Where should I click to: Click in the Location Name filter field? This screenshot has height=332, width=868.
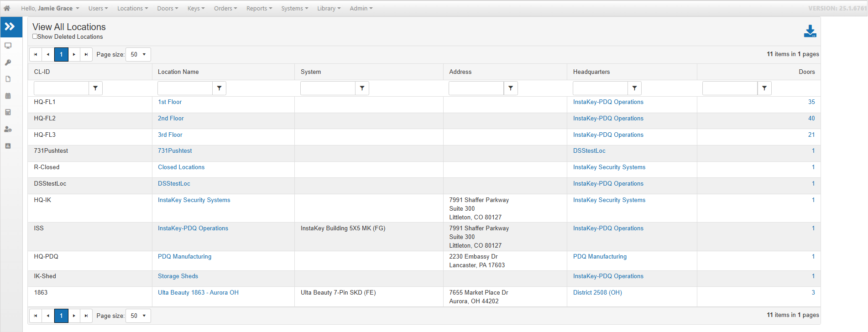pos(185,88)
